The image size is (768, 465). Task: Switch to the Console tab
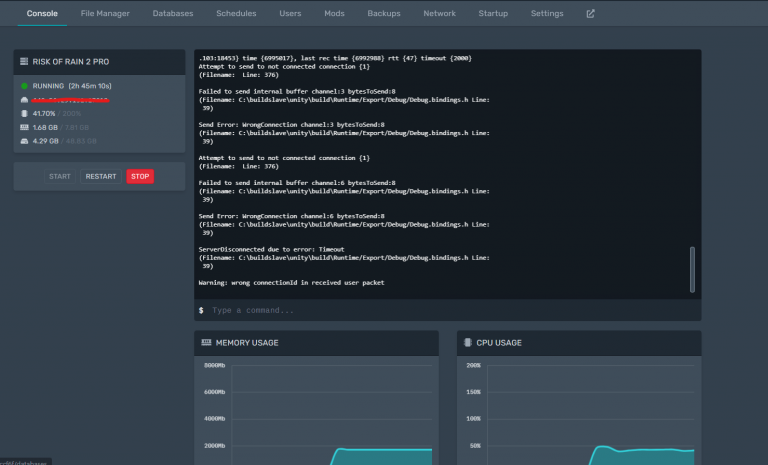point(42,14)
